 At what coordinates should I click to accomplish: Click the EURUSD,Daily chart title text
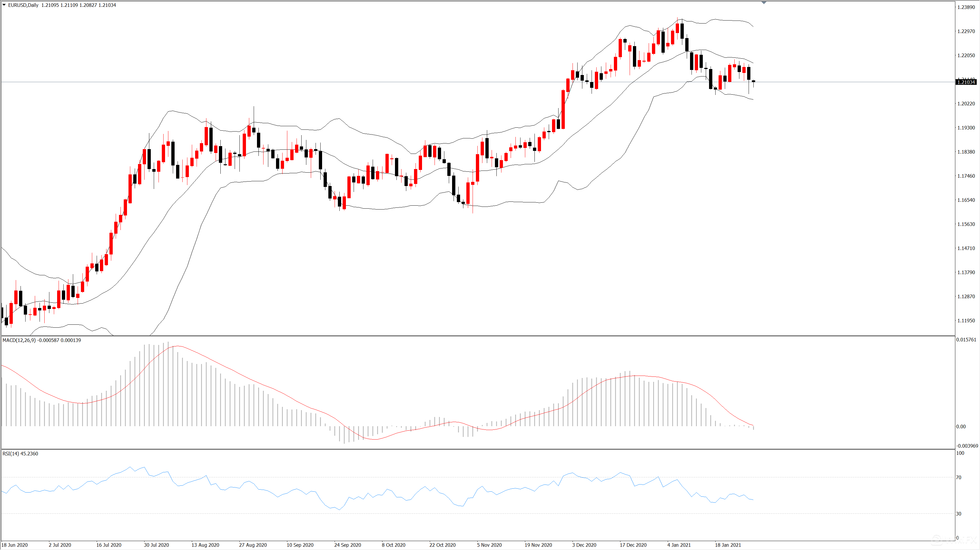tap(23, 5)
